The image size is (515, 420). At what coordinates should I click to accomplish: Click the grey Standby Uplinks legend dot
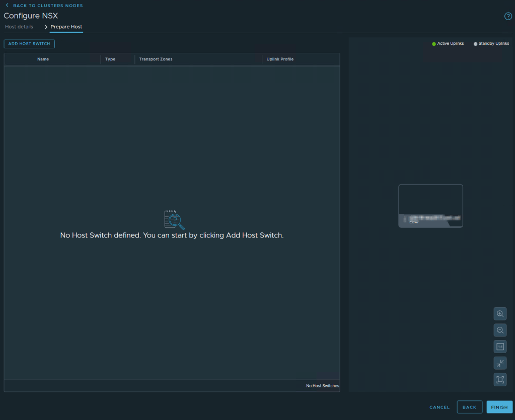pos(476,44)
